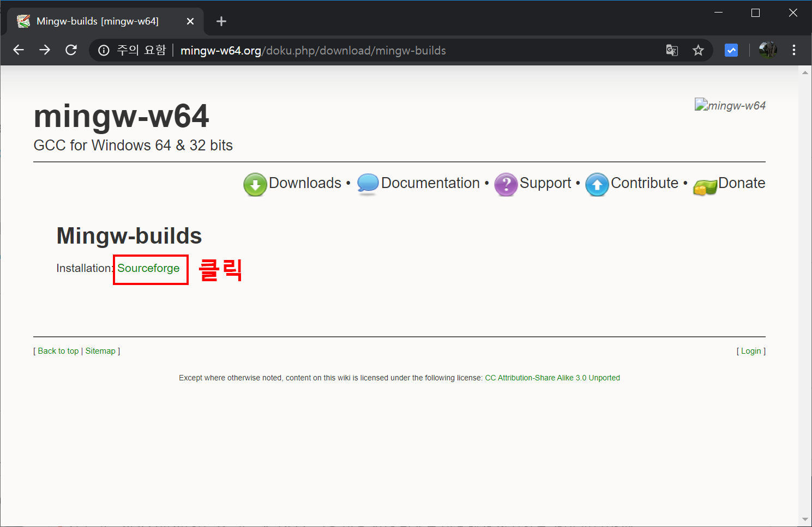Open Google Translate from the address bar
812x527 pixels.
pyautogui.click(x=671, y=50)
